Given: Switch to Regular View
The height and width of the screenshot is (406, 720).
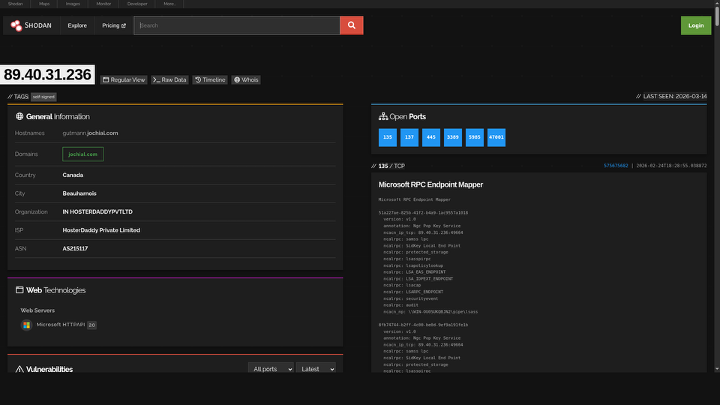Looking at the screenshot, I should [124, 79].
